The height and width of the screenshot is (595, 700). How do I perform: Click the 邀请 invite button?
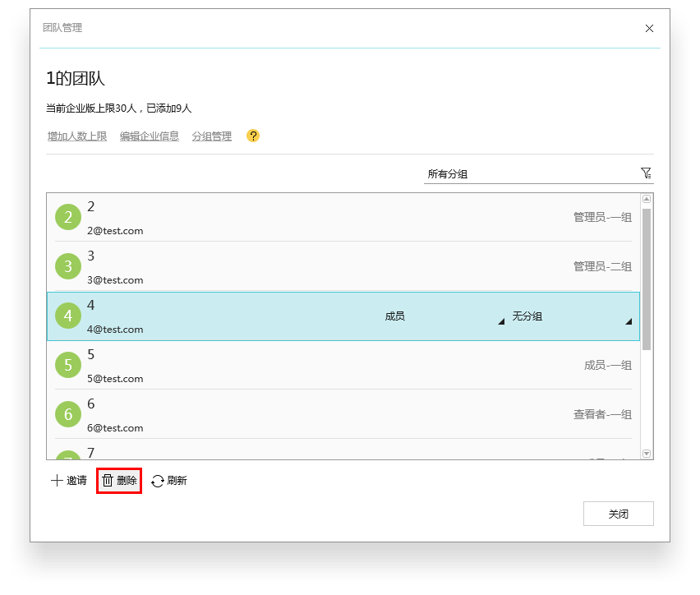tap(69, 481)
